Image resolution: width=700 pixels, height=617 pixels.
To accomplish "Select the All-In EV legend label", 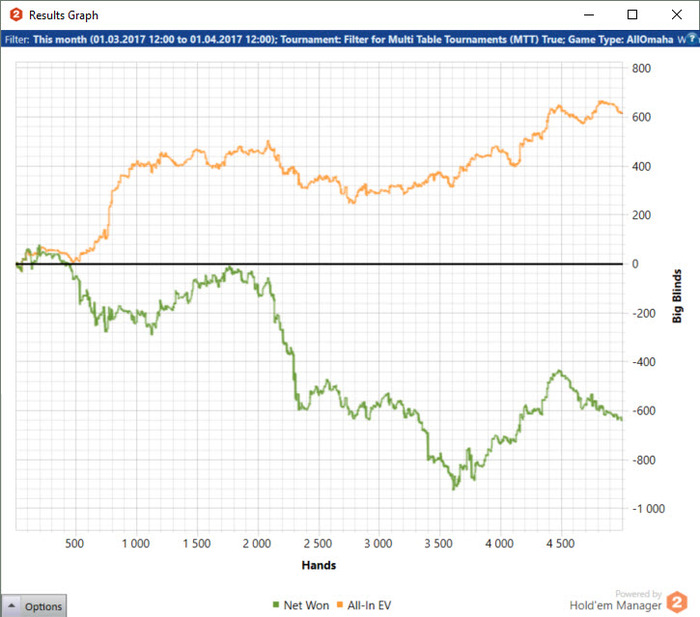I will (369, 605).
